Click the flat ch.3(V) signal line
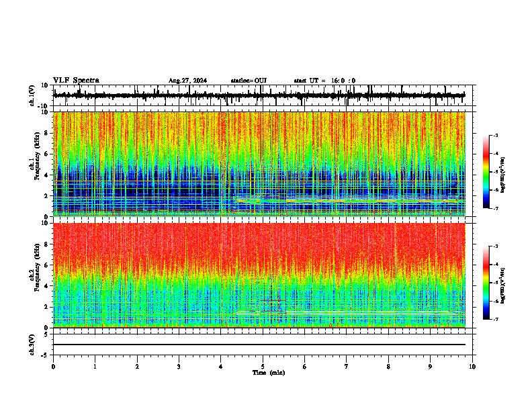532x411 pixels. point(259,345)
